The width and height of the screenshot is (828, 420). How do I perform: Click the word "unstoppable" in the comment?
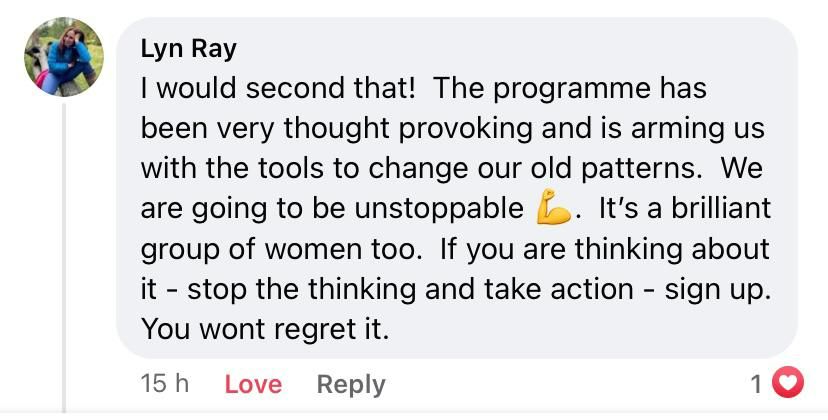click(x=439, y=210)
